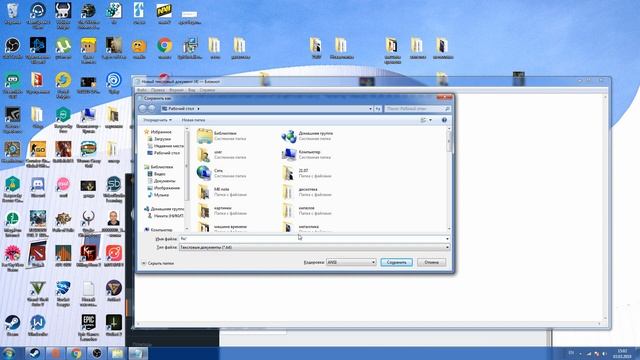Click the Grand Theft Auto V desktop icon

coord(38,293)
